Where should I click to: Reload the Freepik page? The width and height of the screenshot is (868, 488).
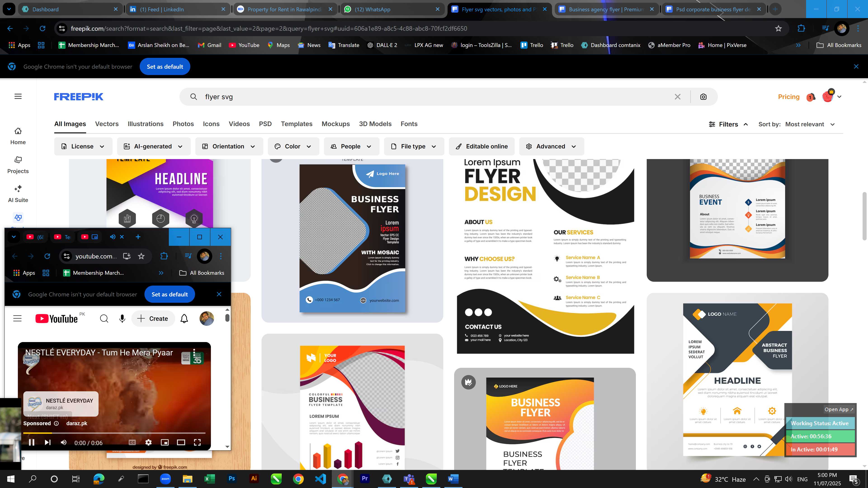(42, 29)
